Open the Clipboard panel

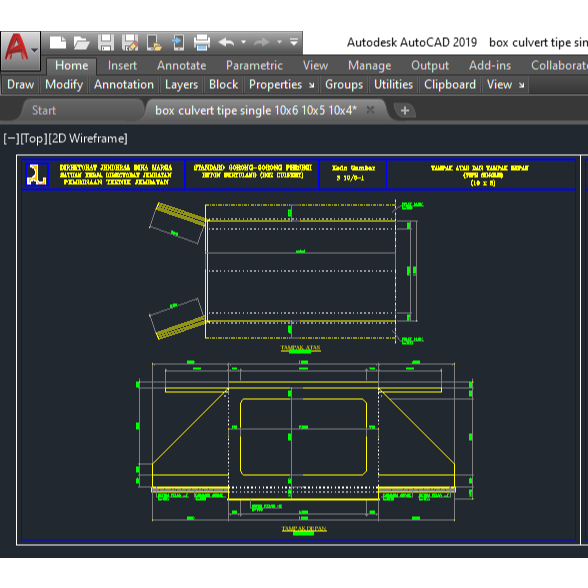click(x=450, y=85)
